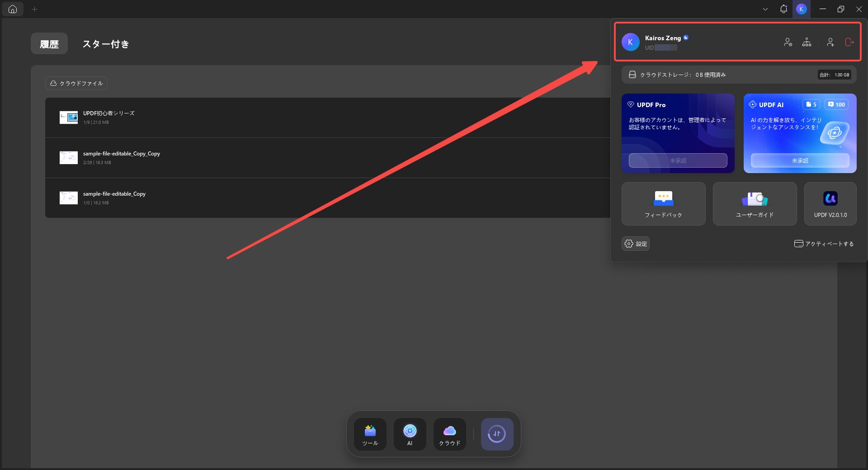Click 未承認 button on UPDF AI card
The height and width of the screenshot is (470, 868).
coord(800,160)
